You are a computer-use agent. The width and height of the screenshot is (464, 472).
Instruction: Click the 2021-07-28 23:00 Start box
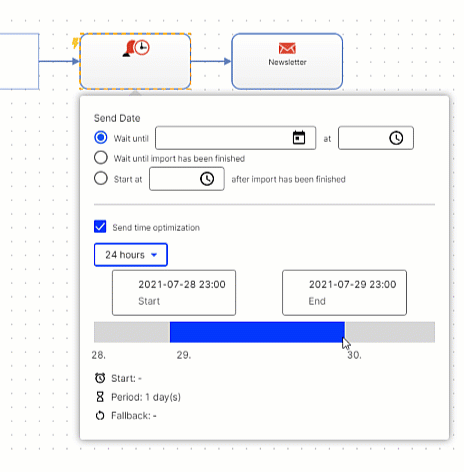[174, 293]
